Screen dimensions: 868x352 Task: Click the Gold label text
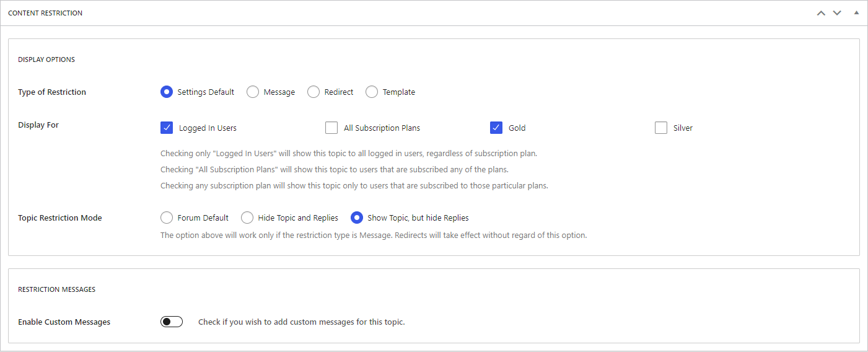[517, 128]
